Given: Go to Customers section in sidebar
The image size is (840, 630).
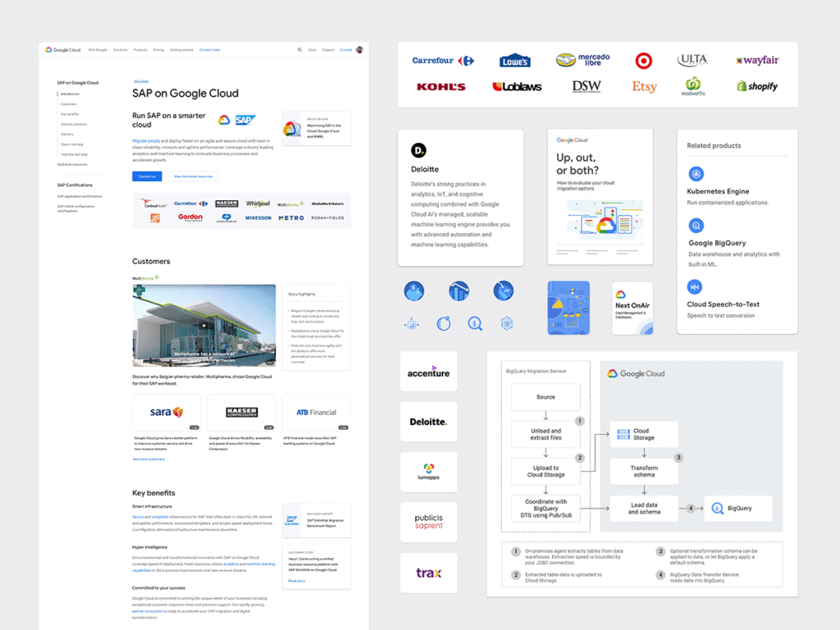Looking at the screenshot, I should pyautogui.click(x=69, y=104).
